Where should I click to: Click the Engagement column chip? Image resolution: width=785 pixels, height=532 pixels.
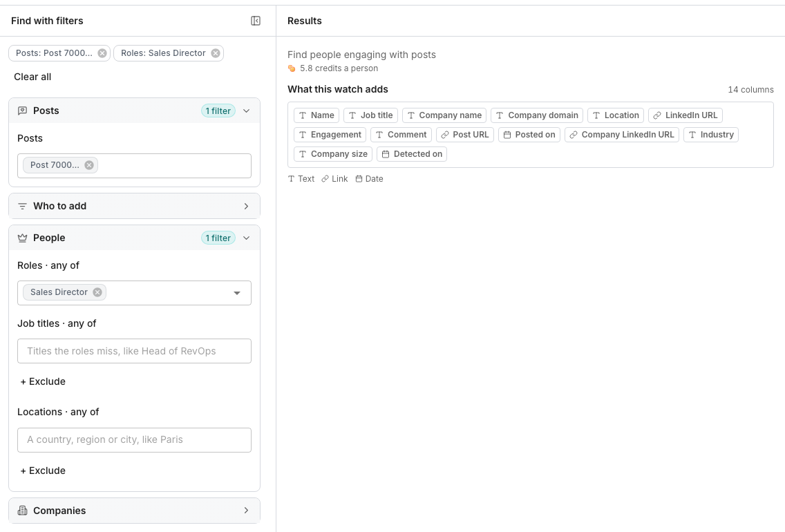pyautogui.click(x=330, y=135)
